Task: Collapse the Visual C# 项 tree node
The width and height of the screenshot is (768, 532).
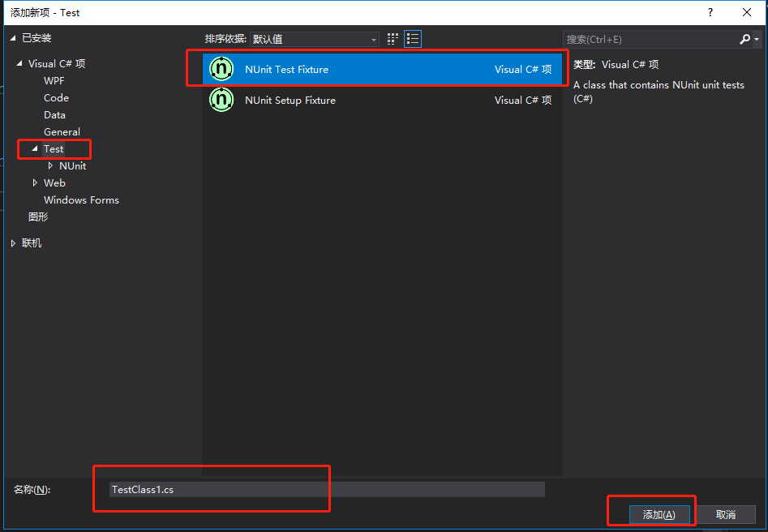Action: 19,63
